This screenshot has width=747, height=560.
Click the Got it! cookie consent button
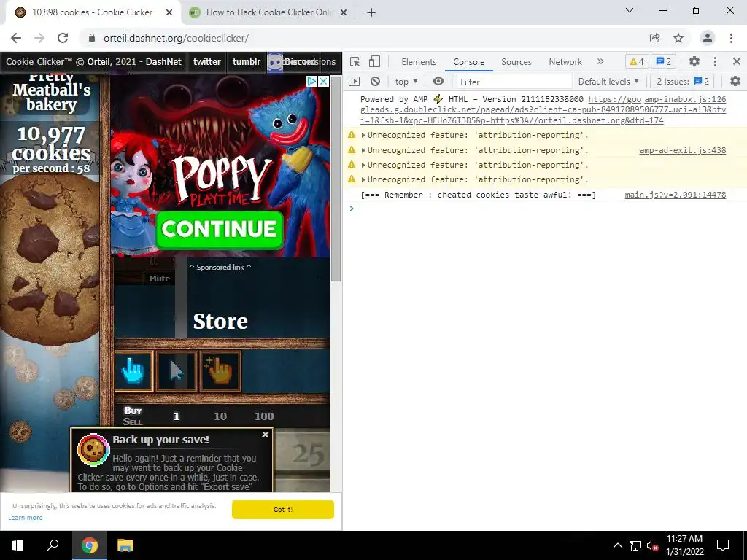tap(282, 510)
